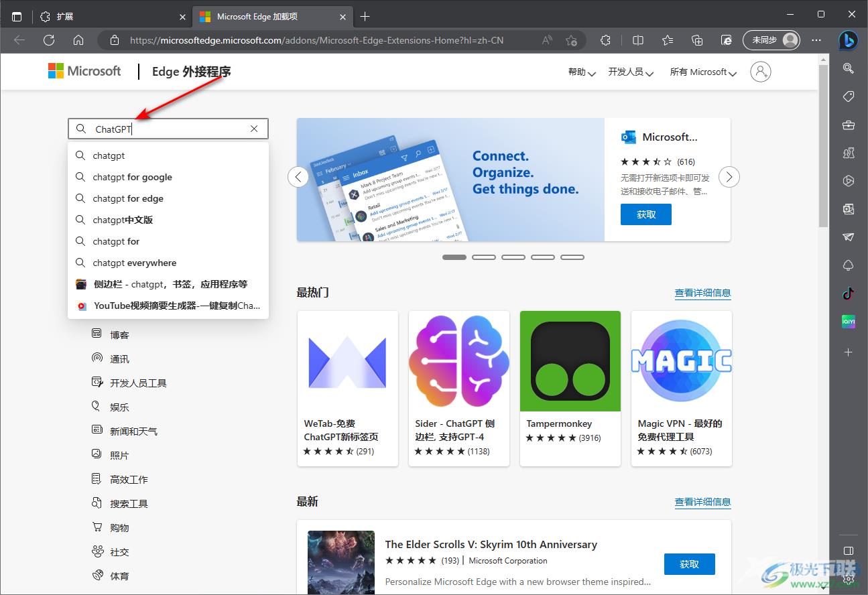This screenshot has height=595, width=868.
Task: Select the last carousel indicator dot
Action: (x=572, y=257)
